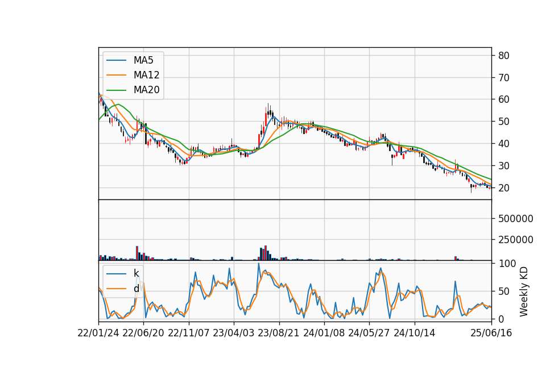Image resolution: width=546 pixels, height=392 pixels.
Task: Click the d legend label
Action: tap(136, 289)
